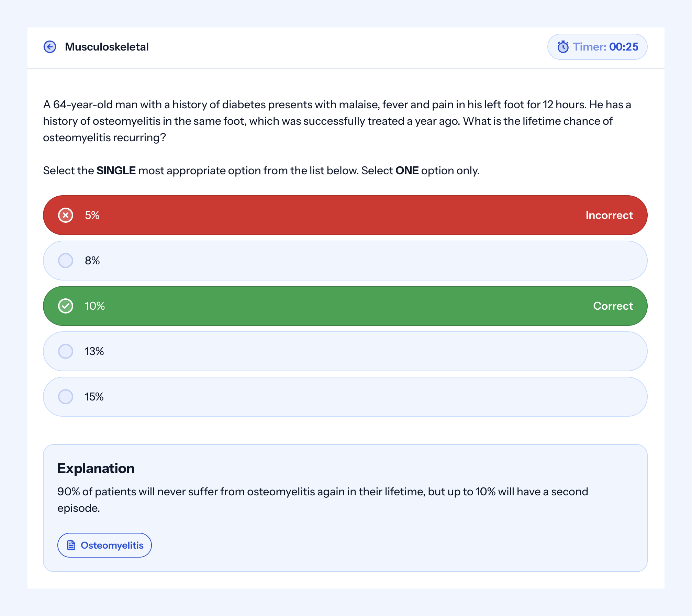Click the Incorrect label on the red option

coord(609,215)
